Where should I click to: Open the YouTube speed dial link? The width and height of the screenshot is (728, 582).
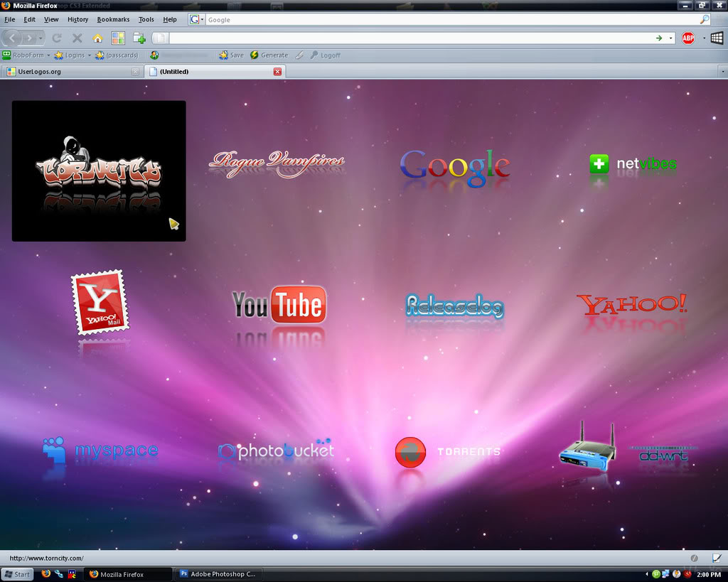coord(279,306)
